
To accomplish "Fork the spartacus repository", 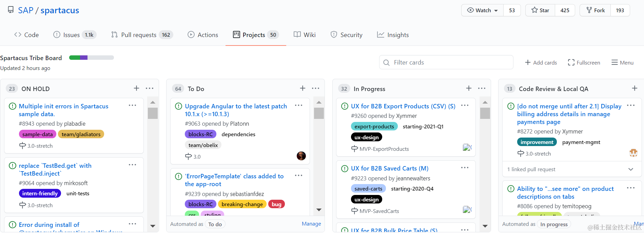I will pos(596,10).
